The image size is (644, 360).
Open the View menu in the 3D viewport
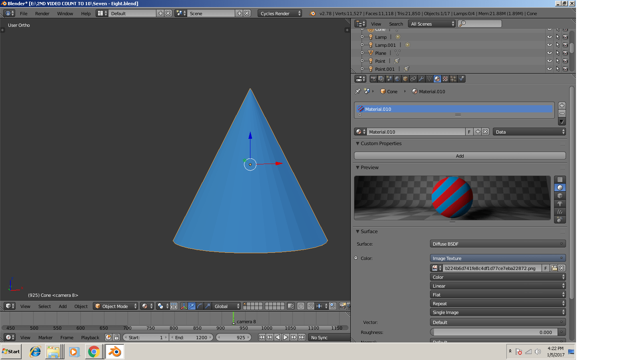pos(25,306)
